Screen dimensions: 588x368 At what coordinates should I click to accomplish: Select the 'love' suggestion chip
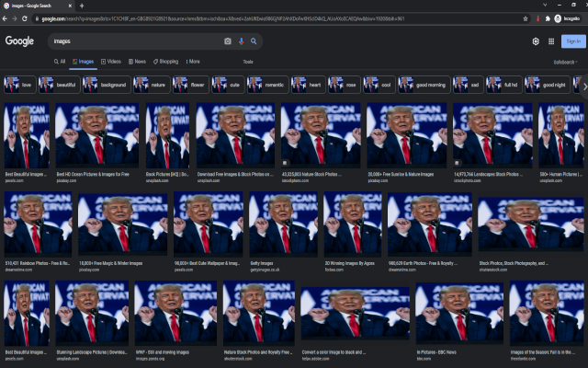coord(20,85)
